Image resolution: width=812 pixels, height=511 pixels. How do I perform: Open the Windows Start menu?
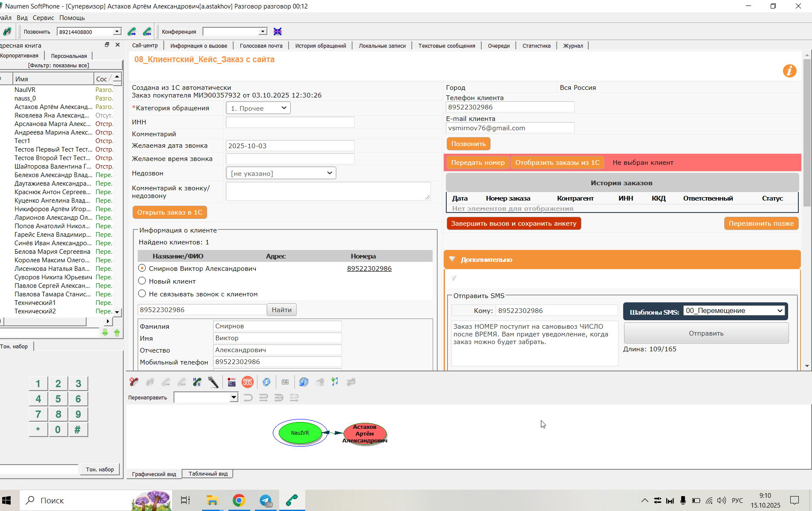(x=6, y=500)
